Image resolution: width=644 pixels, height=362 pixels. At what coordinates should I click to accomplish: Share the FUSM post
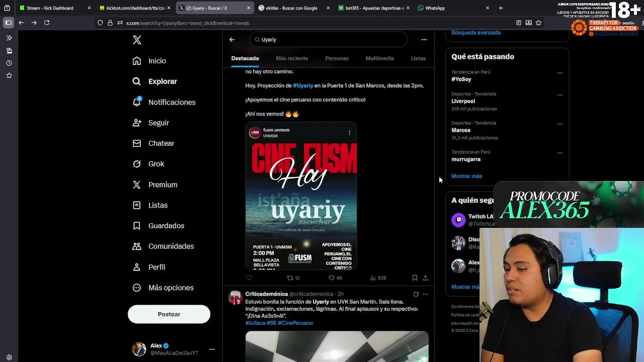425,278
